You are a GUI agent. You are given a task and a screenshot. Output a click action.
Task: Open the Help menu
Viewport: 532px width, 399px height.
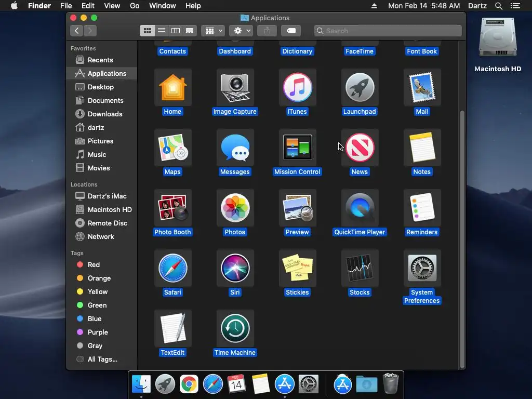coord(193,6)
